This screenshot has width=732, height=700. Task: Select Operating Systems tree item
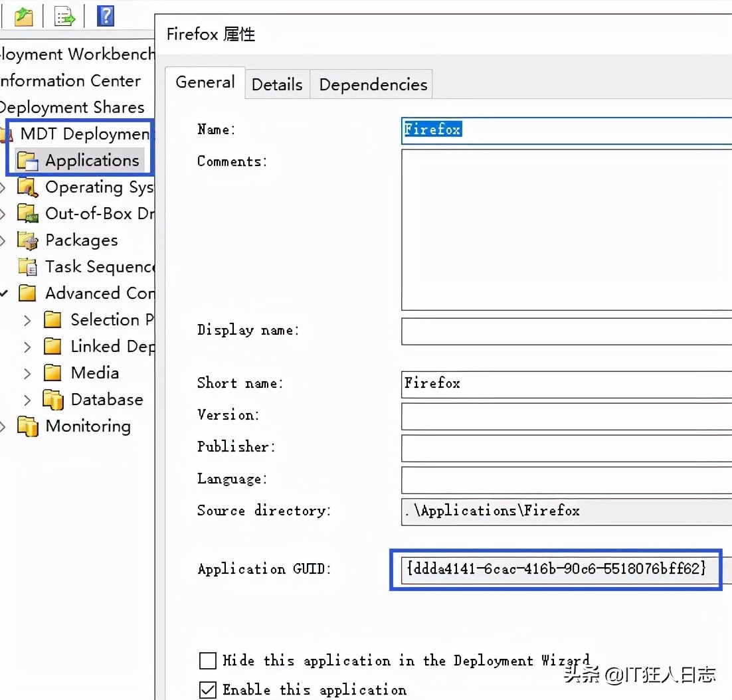[100, 187]
